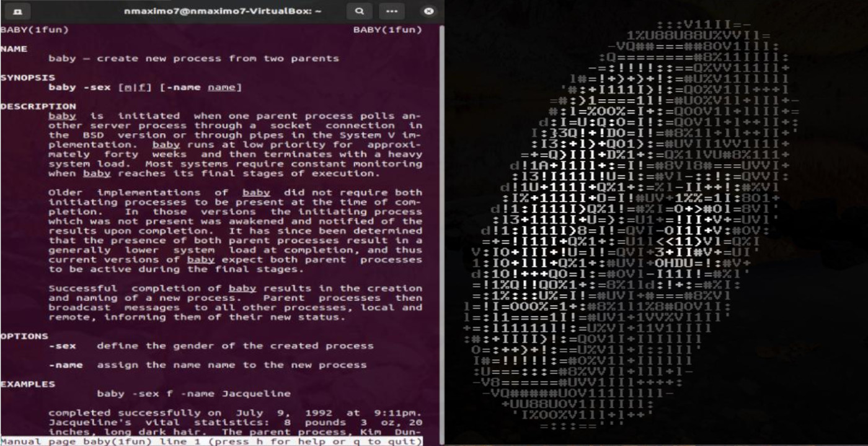Click the NAME section heading

(14, 49)
